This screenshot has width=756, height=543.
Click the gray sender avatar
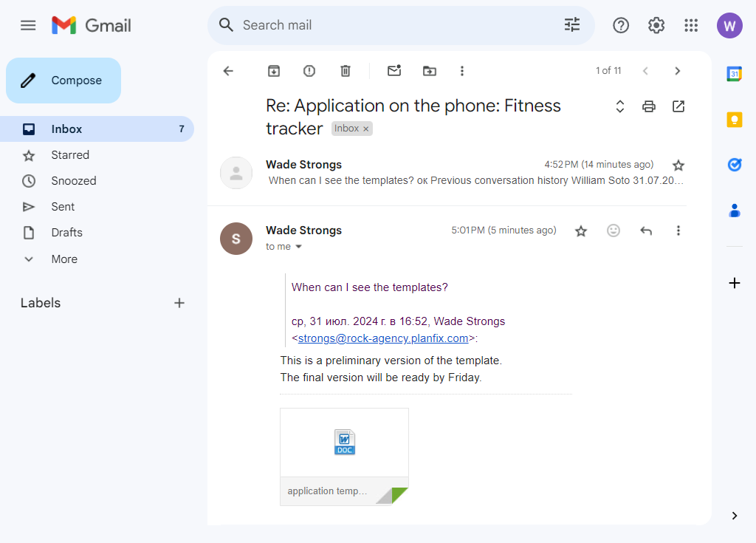click(236, 173)
